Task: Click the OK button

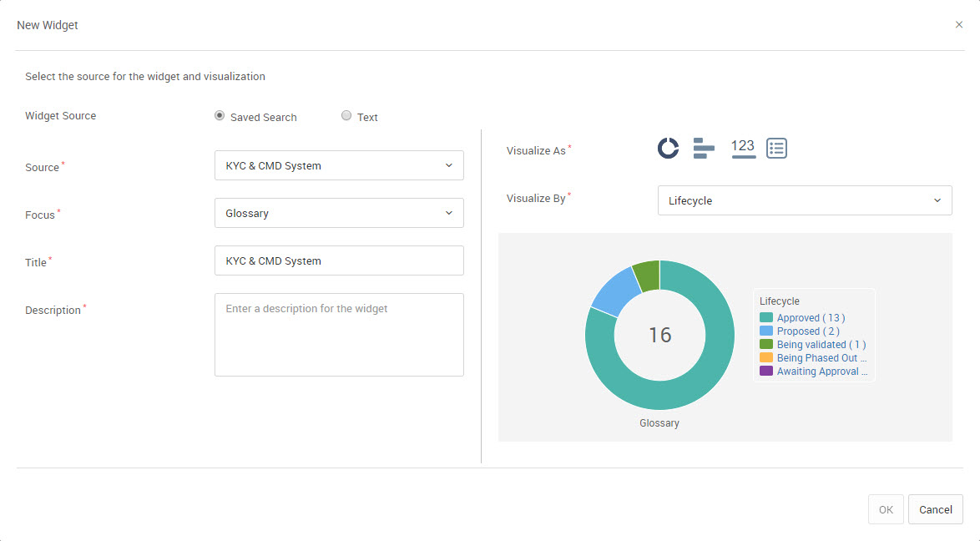Action: click(886, 509)
